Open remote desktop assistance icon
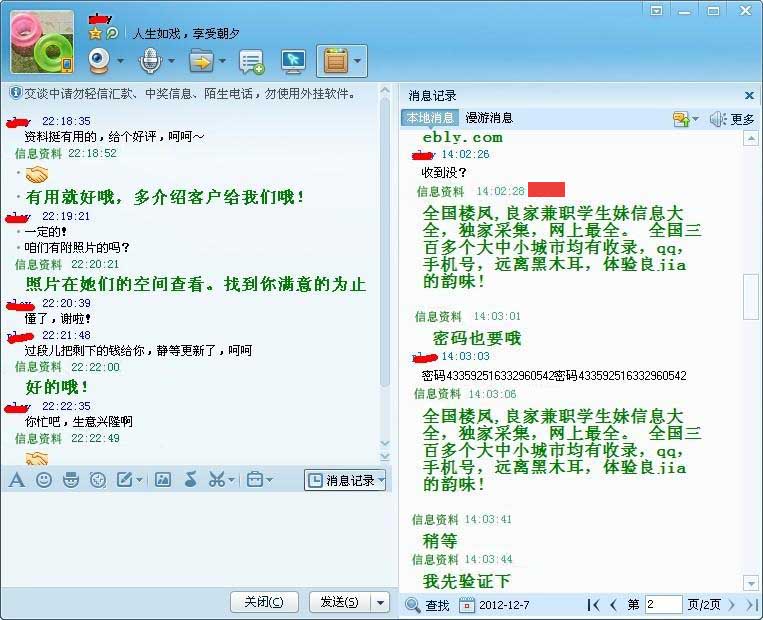This screenshot has height=620, width=763. (293, 62)
